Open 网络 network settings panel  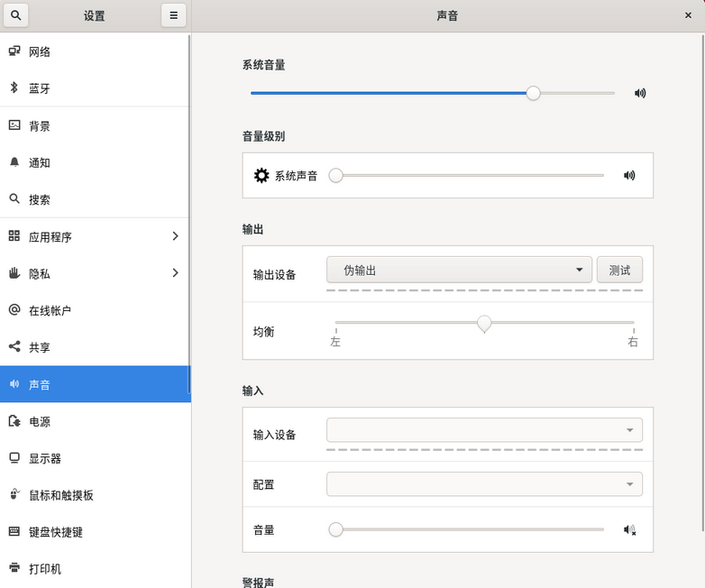tap(40, 51)
